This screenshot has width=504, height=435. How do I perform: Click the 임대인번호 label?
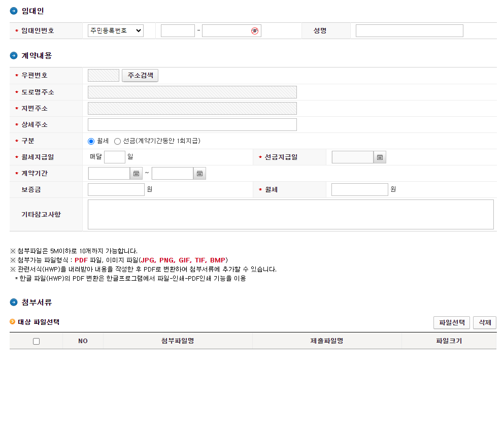tap(38, 31)
